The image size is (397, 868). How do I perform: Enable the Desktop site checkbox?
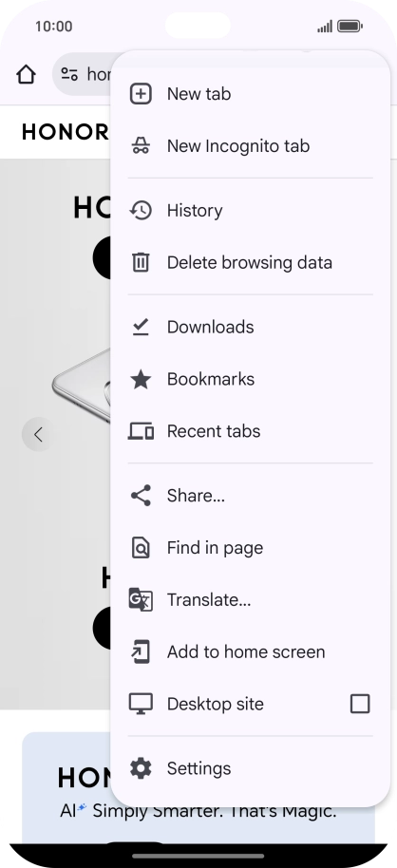pos(360,704)
